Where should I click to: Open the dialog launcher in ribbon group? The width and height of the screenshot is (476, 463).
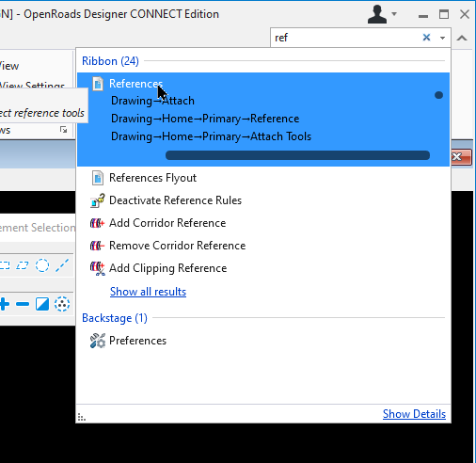[x=63, y=130]
